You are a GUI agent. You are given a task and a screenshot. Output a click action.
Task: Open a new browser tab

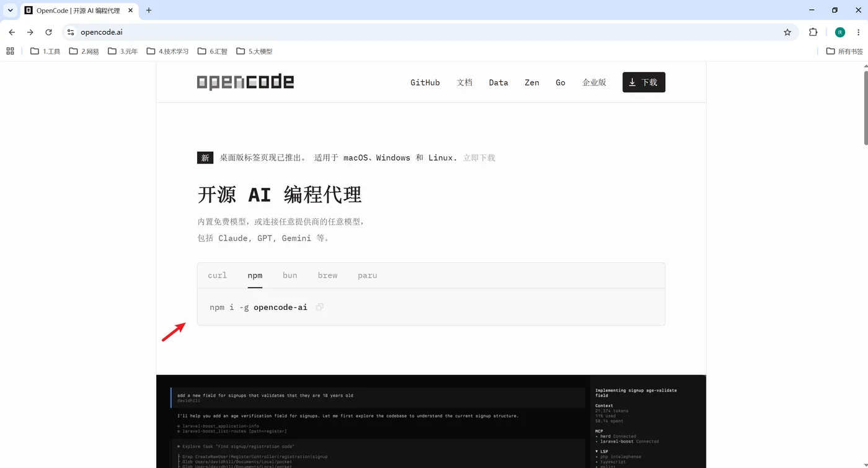coord(149,11)
